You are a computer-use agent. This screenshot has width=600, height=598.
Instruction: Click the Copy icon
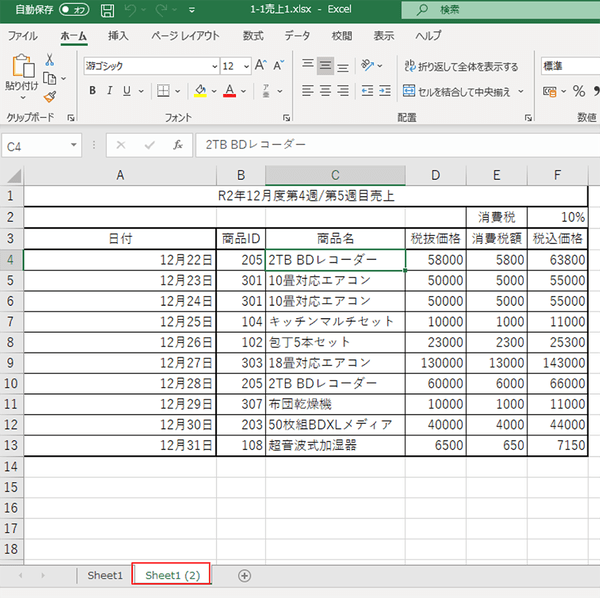click(50, 78)
